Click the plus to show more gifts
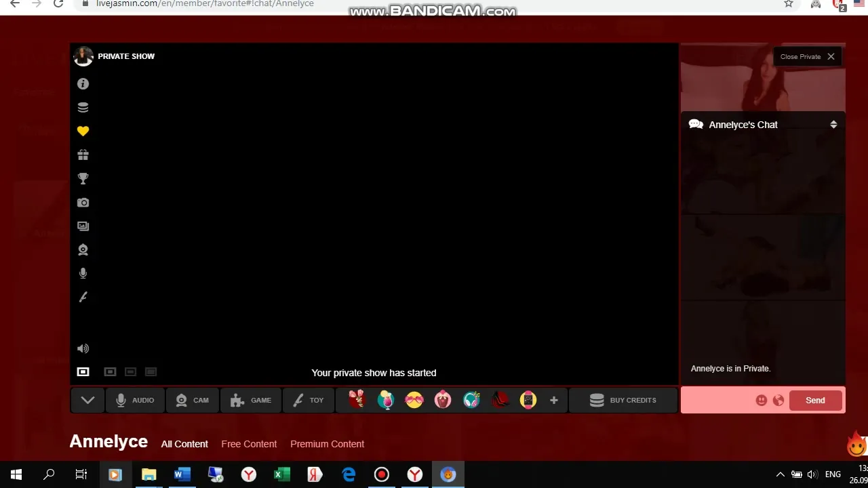Screen dimensions: 868x488 [553, 401]
